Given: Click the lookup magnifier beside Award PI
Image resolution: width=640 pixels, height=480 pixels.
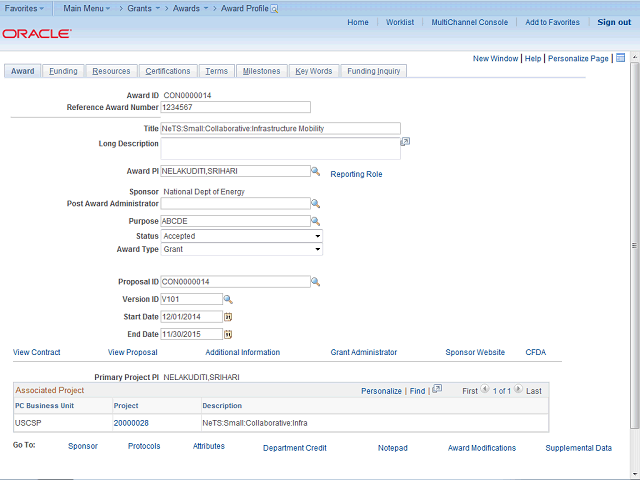Looking at the screenshot, I should [x=315, y=172].
